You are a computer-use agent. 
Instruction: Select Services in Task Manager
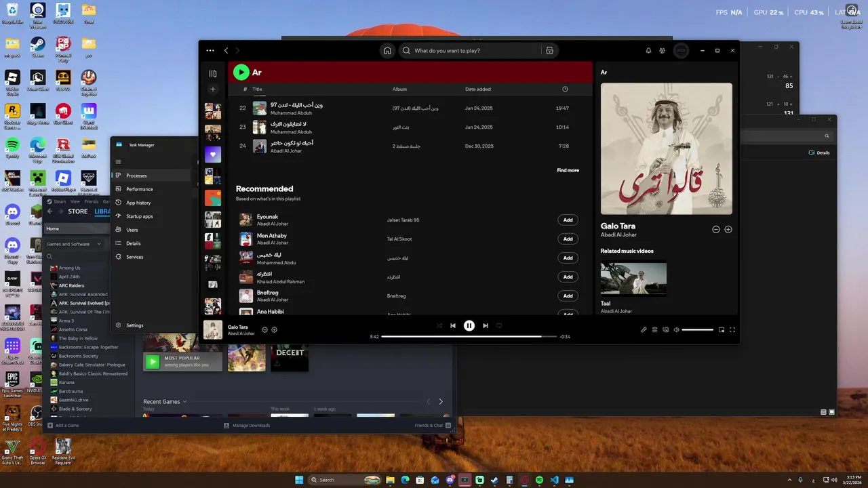[x=153, y=257]
